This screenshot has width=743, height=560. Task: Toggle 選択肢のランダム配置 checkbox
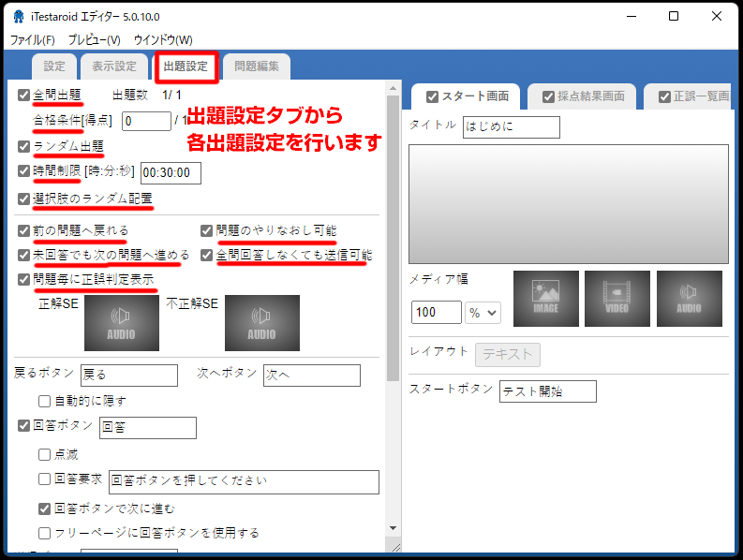23,199
